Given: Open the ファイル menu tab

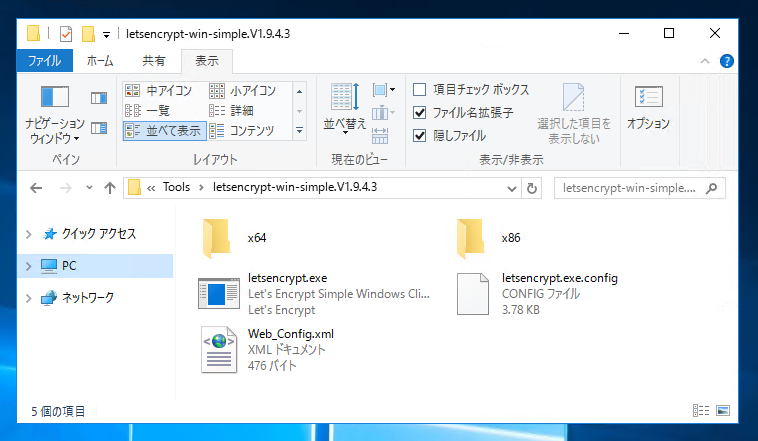Looking at the screenshot, I should click(x=44, y=60).
